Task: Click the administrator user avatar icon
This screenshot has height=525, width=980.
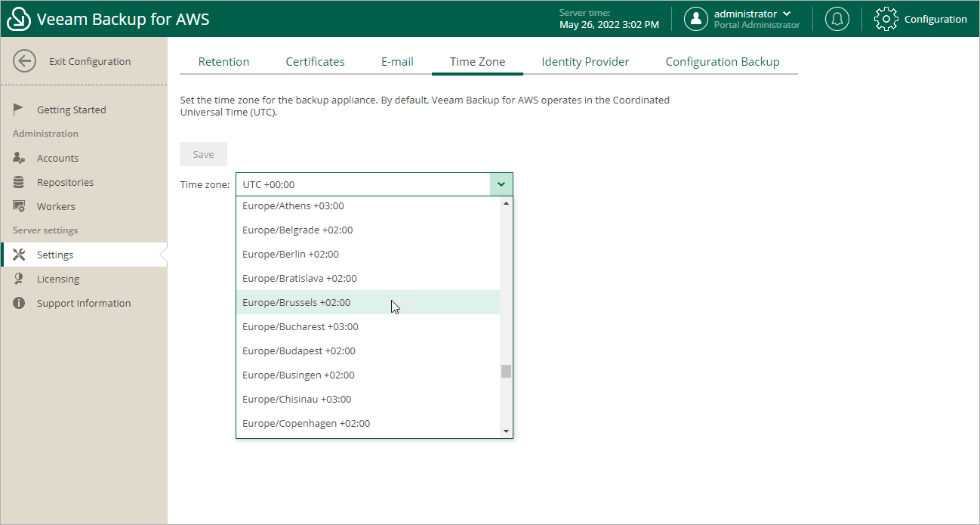Action: [x=695, y=19]
